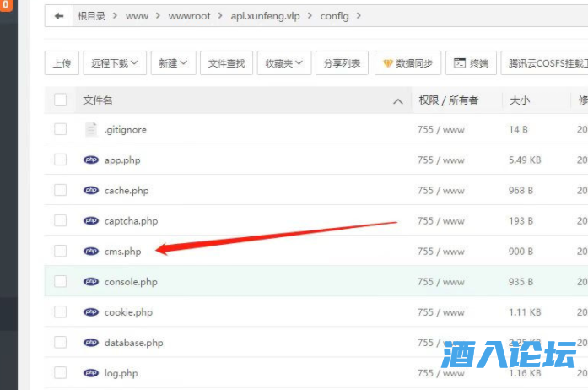Toggle the select-all checkbox in header
The height and width of the screenshot is (390, 588).
(x=61, y=100)
